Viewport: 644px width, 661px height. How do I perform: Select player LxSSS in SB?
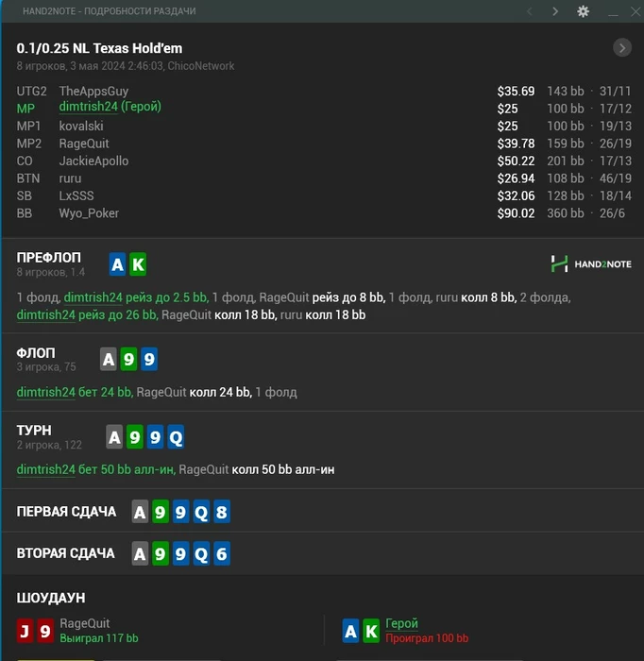76,195
